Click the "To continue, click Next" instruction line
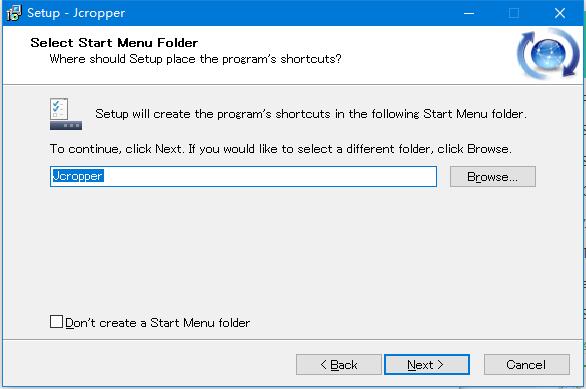This screenshot has height=389, width=586. 281,149
